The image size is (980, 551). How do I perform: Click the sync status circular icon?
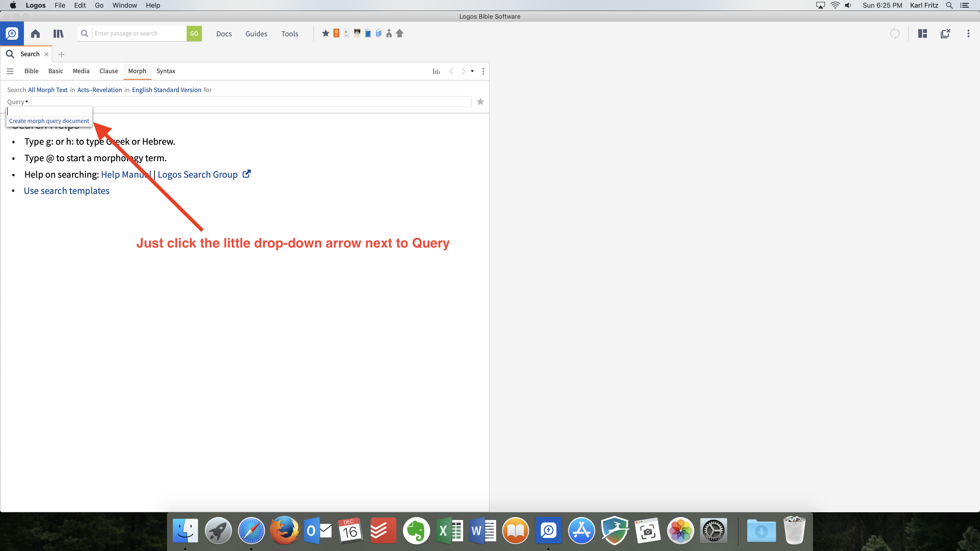point(895,33)
